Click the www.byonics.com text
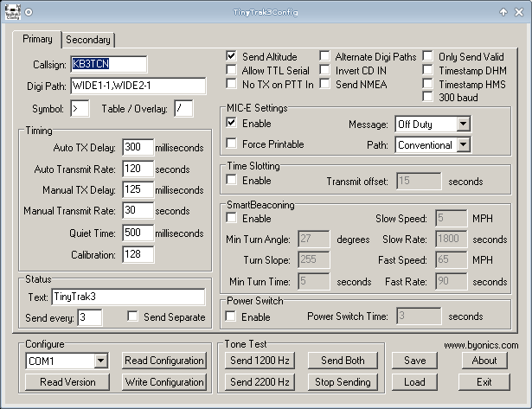 (x=481, y=345)
